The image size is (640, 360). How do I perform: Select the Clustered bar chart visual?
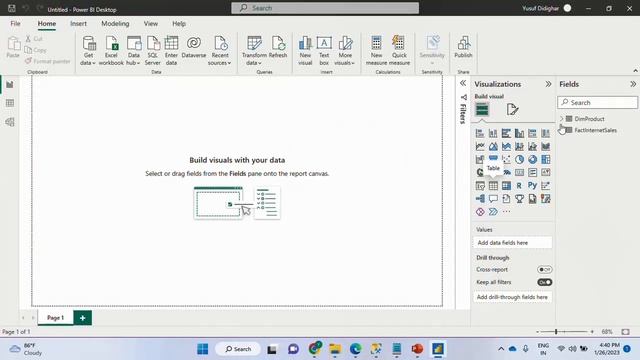click(x=506, y=133)
